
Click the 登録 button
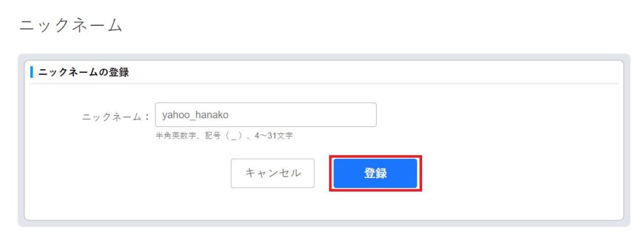(x=375, y=174)
